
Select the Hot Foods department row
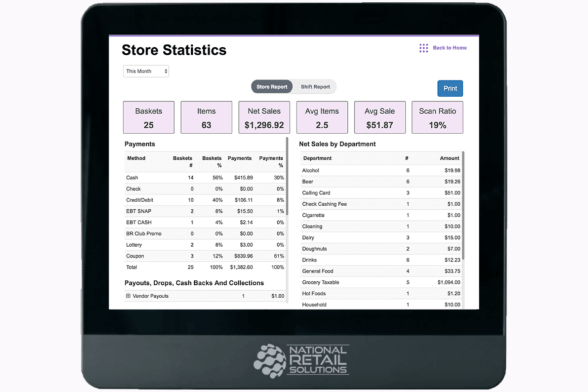[x=381, y=294]
